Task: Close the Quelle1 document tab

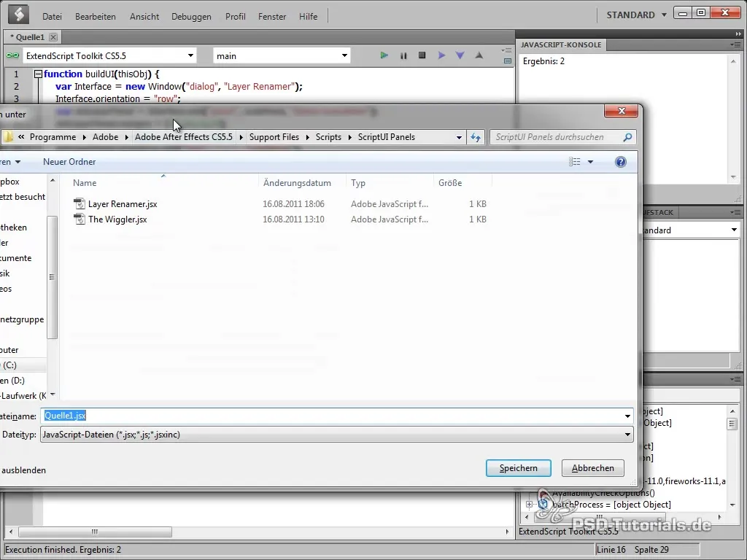Action: [53, 36]
